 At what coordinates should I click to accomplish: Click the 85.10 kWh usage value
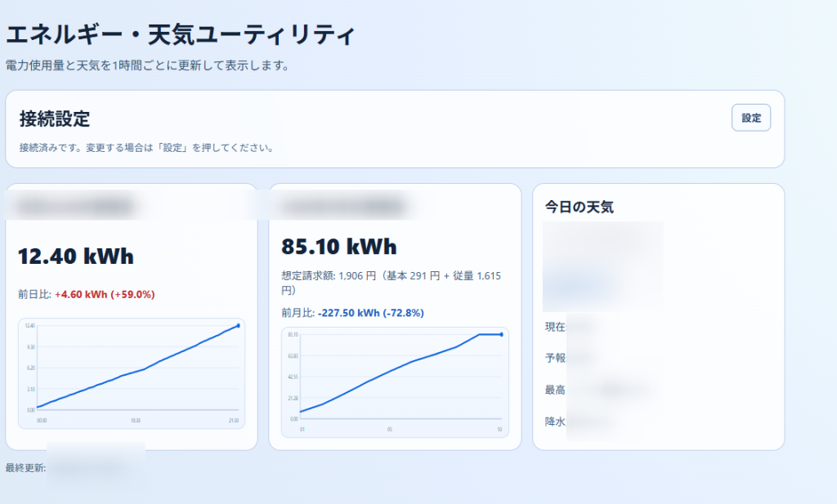(x=338, y=247)
